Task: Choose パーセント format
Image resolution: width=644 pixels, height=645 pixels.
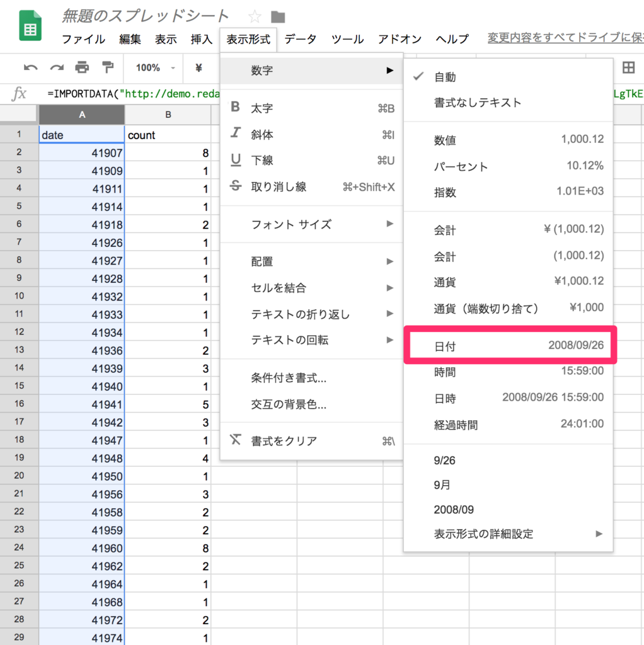Action: click(x=508, y=166)
